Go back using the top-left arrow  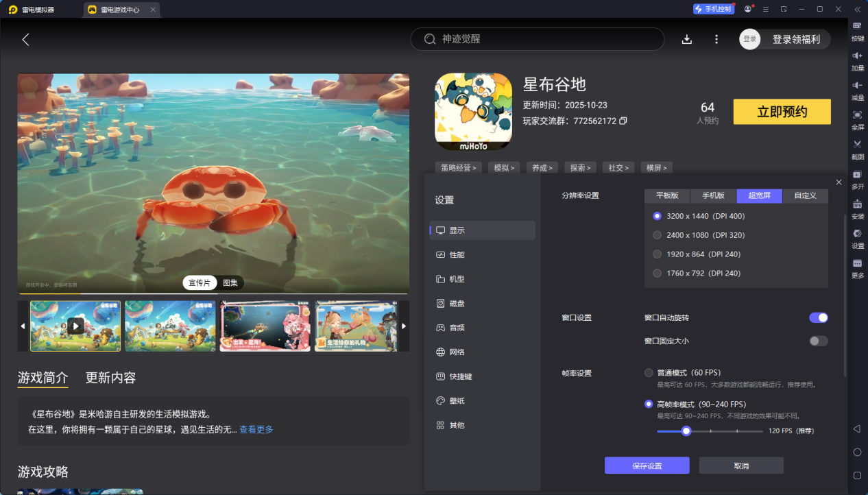(26, 40)
